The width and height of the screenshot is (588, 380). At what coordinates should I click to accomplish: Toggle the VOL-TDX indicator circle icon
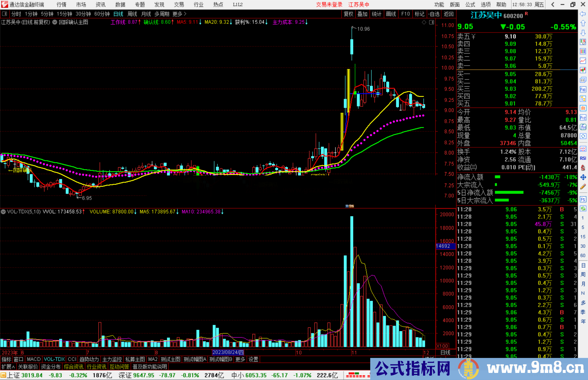4,212
